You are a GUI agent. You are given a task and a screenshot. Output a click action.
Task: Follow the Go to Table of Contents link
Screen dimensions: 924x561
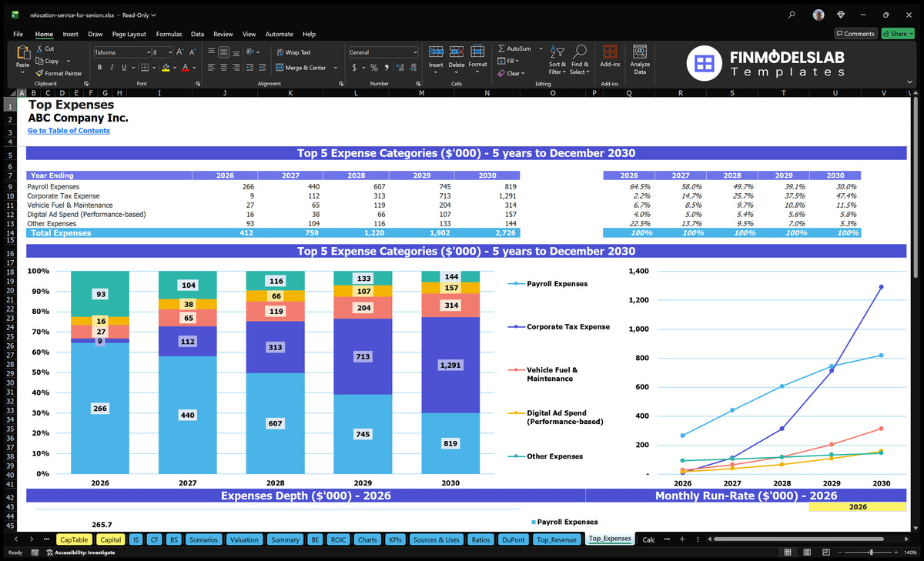pos(69,131)
